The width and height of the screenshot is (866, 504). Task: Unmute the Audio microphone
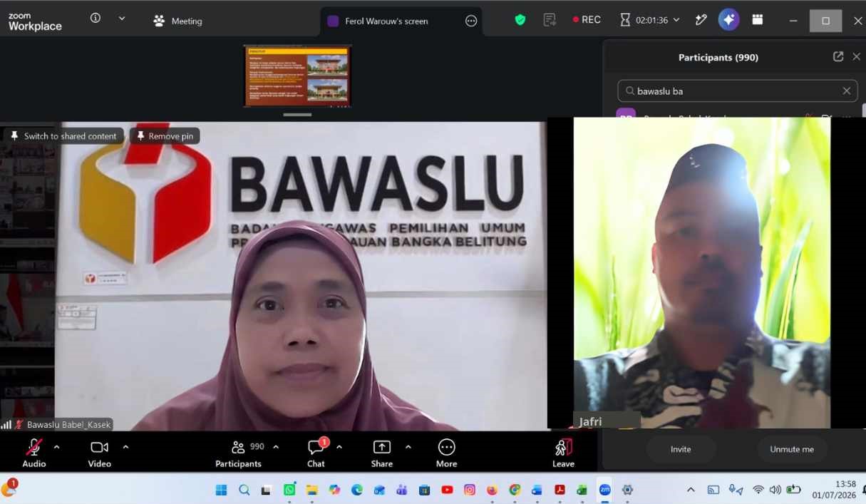coord(33,453)
